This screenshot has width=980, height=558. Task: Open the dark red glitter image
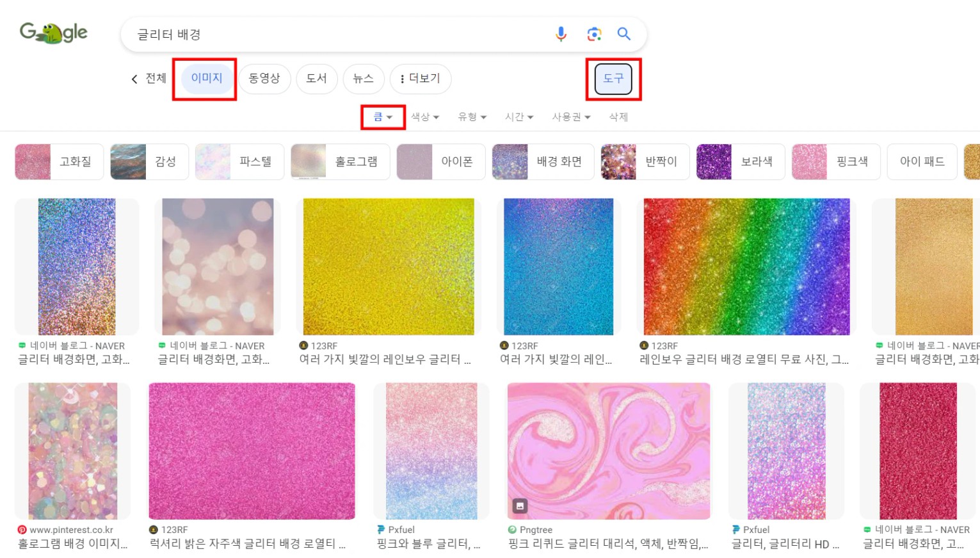pos(918,451)
